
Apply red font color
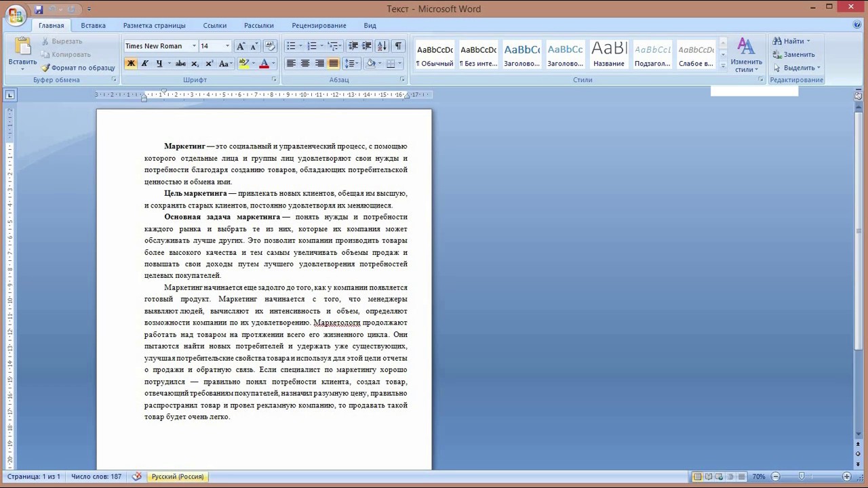point(264,64)
